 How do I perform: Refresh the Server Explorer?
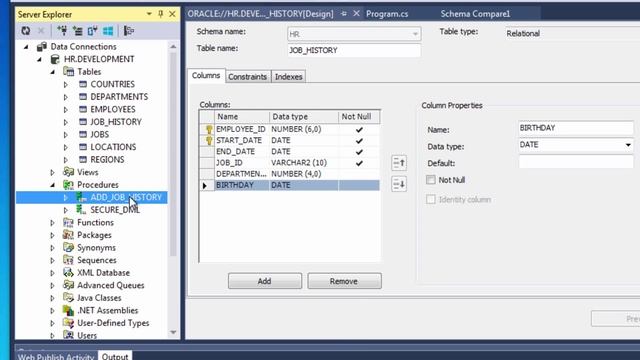[26, 31]
